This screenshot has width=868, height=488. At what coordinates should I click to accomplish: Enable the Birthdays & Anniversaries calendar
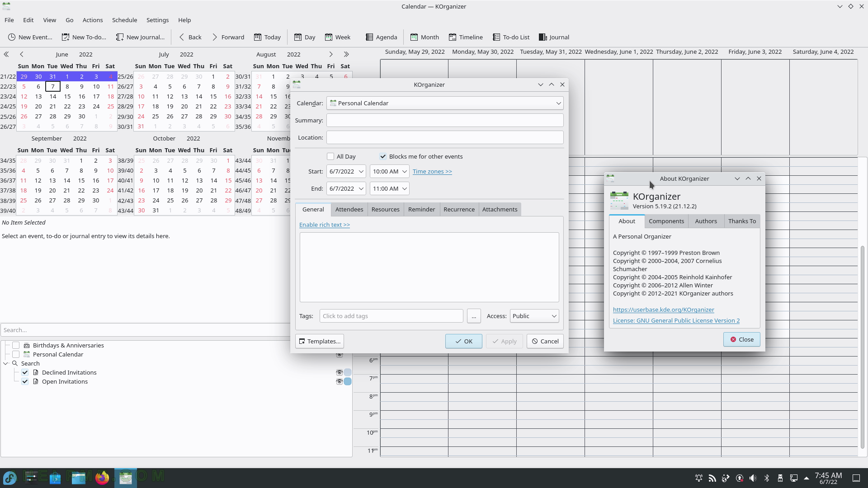click(x=16, y=345)
